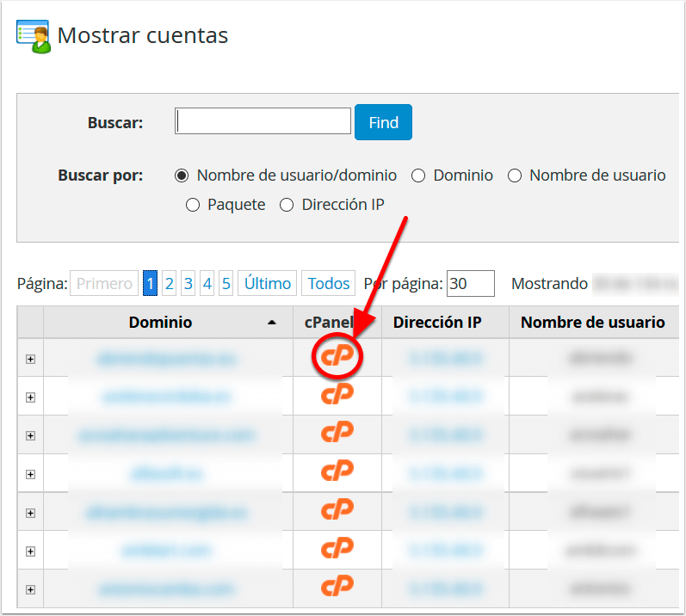This screenshot has height=616, width=686.
Task: Expand the third account row details
Action: tap(30, 436)
